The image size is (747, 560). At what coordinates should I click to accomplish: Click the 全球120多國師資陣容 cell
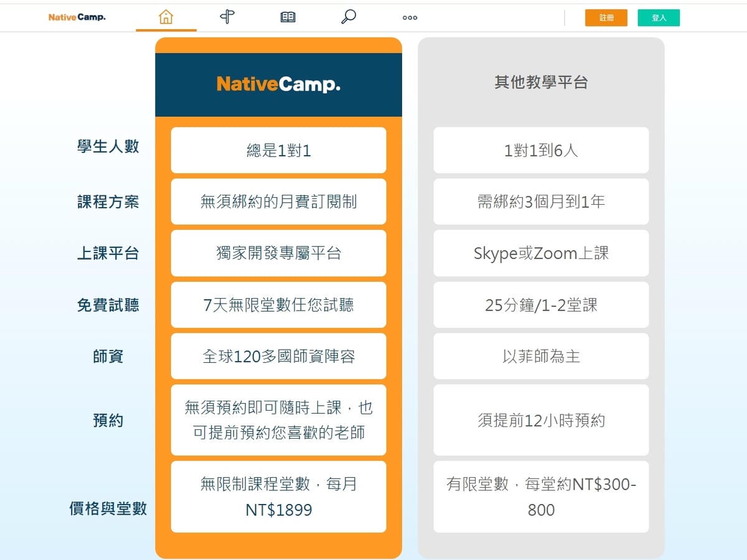coord(278,356)
